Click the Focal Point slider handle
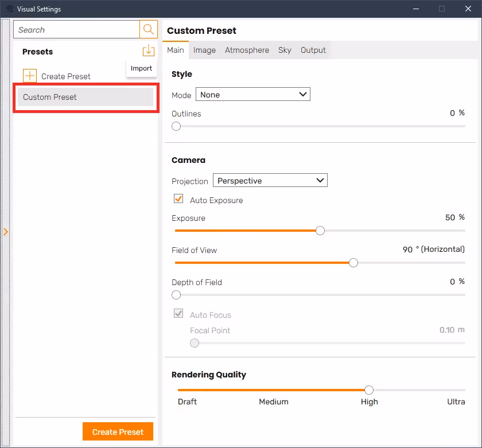The height and width of the screenshot is (448, 482). point(195,343)
